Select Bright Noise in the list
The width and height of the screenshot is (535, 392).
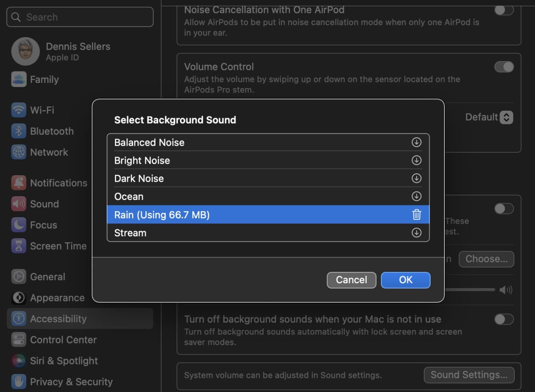click(x=268, y=160)
